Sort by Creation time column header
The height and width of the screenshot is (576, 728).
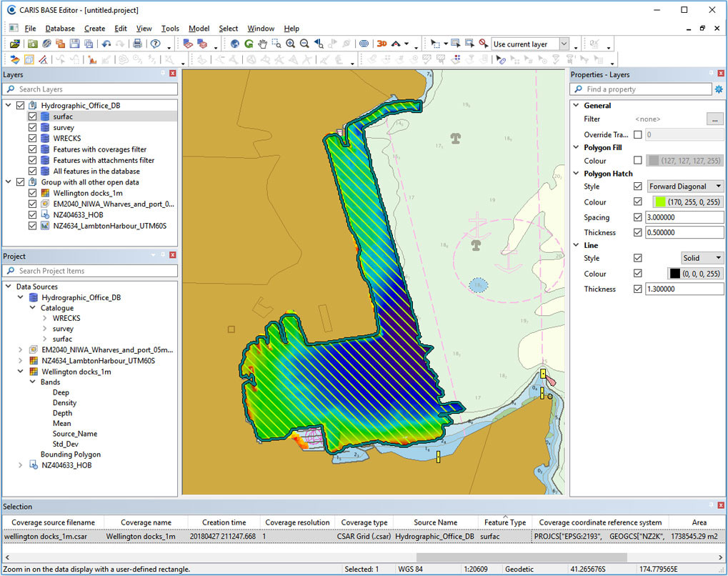pos(224,522)
